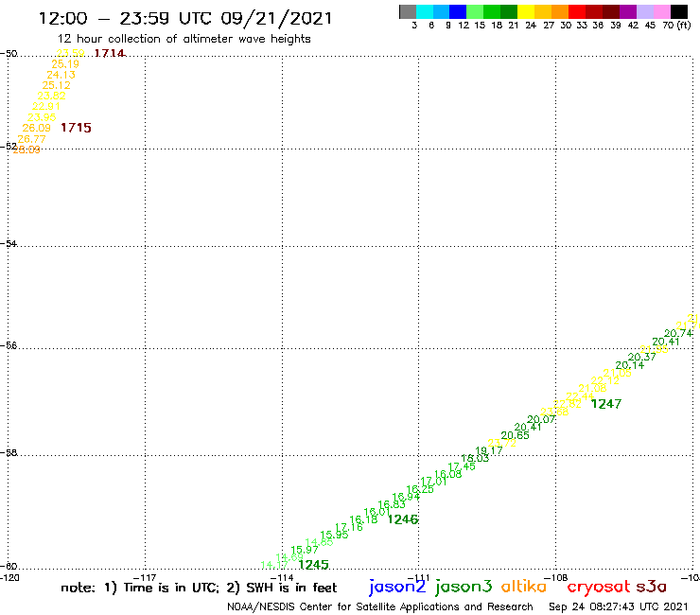Click the gray swatch in the color scale
The width and height of the screenshot is (700, 615).
click(408, 11)
